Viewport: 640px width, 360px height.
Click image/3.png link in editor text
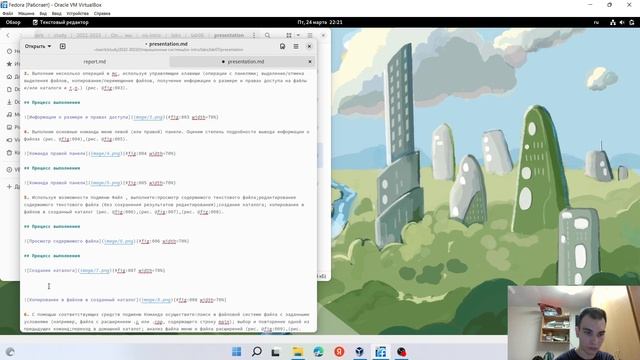pos(148,117)
